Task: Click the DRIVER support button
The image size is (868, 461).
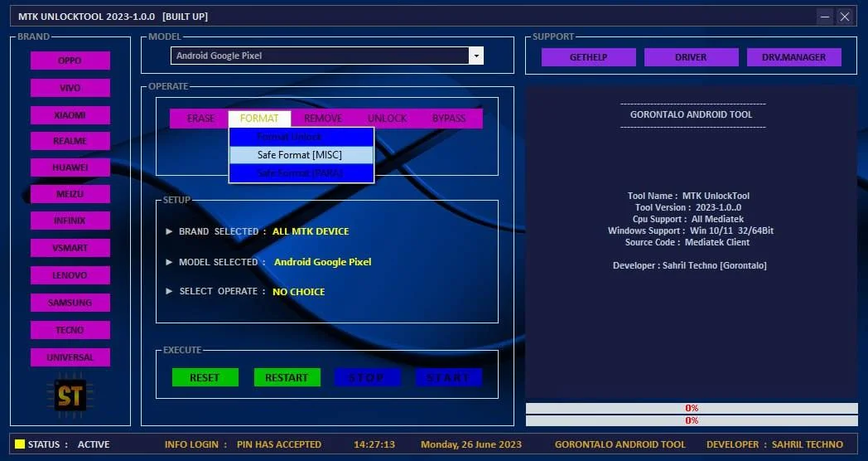Action: 691,57
